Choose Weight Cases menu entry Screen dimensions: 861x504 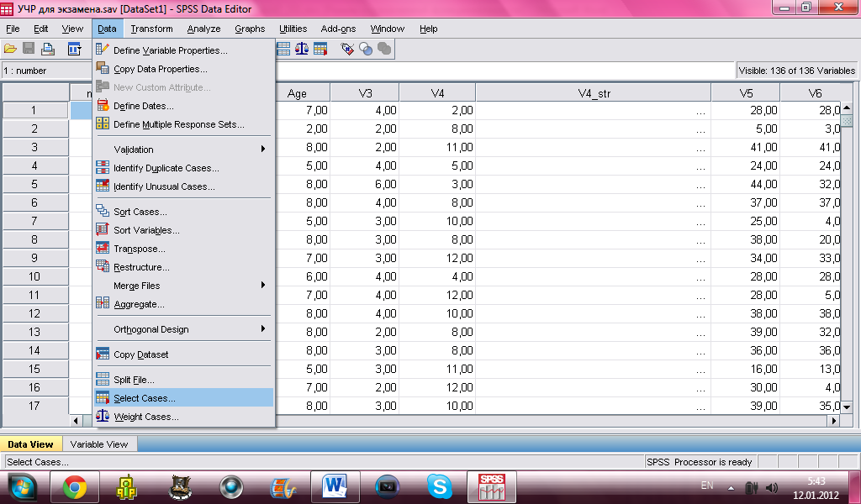pos(183,417)
